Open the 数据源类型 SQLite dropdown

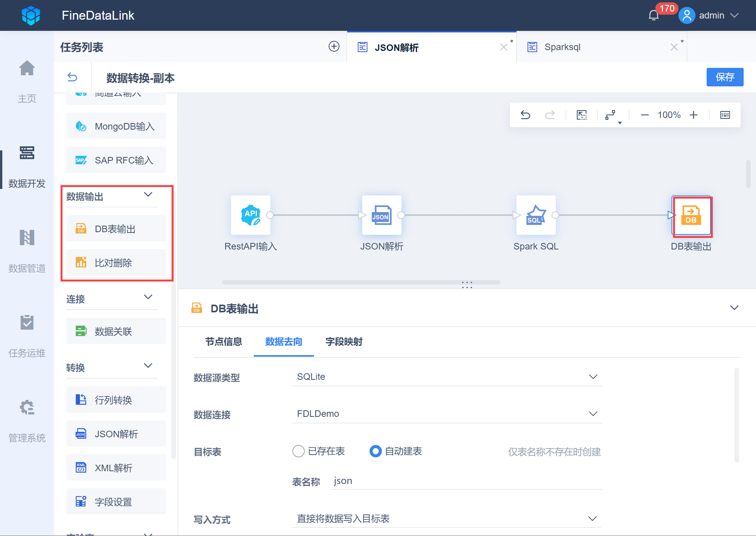click(x=447, y=377)
